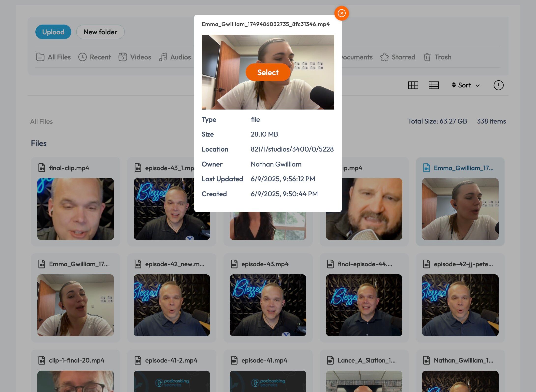Click the Lance_A_Slatton file icon

click(330, 360)
